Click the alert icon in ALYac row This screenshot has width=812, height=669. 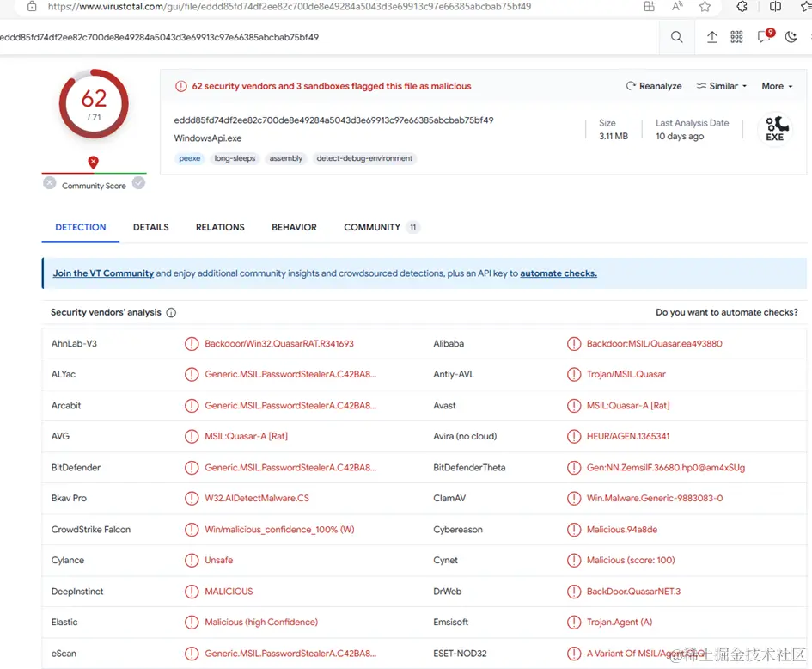[192, 374]
